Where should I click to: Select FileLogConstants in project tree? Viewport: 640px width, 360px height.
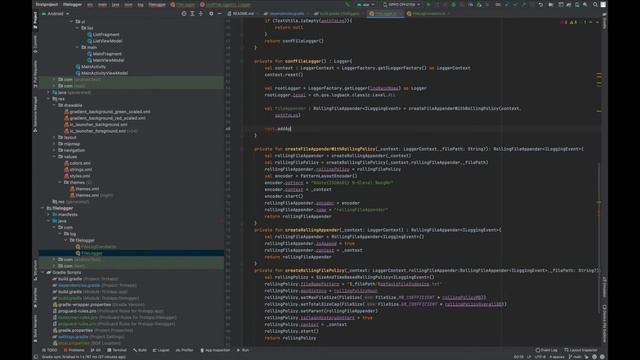[98, 247]
